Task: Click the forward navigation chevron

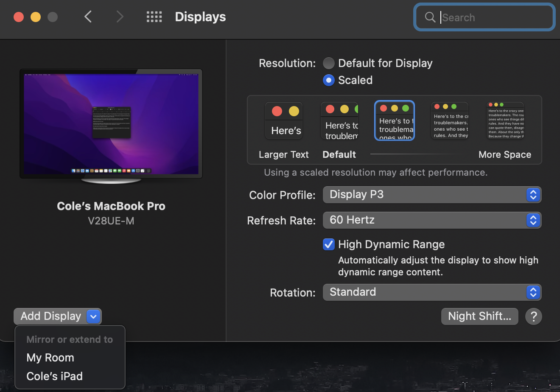Action: [120, 17]
